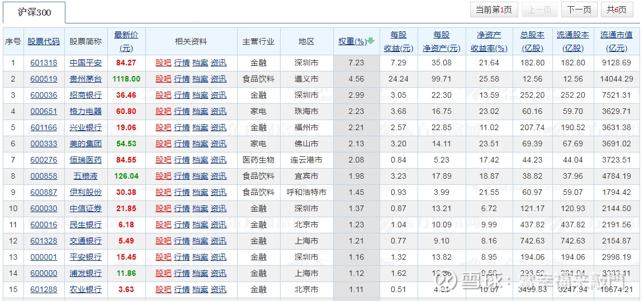Image resolution: width=644 pixels, height=301 pixels.
Task: Open 档案 for the 美的集团 row
Action: 200,144
